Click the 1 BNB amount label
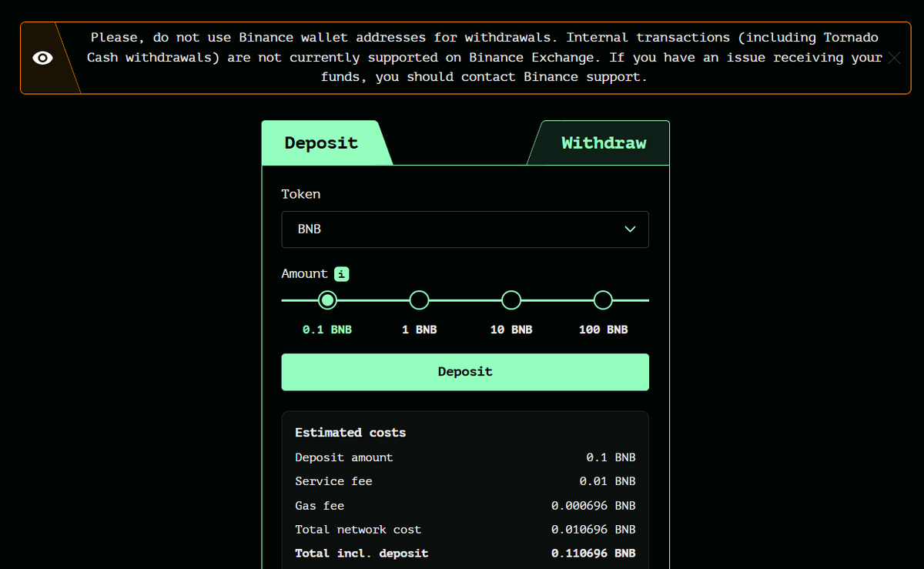 click(419, 330)
